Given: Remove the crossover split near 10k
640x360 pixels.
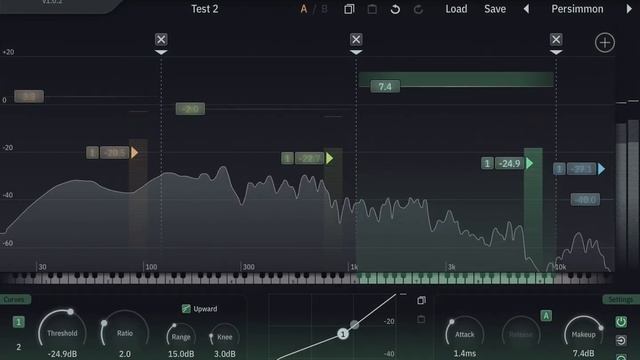Looking at the screenshot, I should (x=556, y=40).
